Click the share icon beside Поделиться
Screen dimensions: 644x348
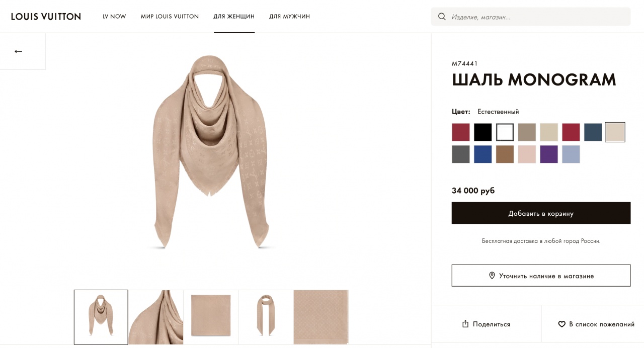(x=465, y=324)
